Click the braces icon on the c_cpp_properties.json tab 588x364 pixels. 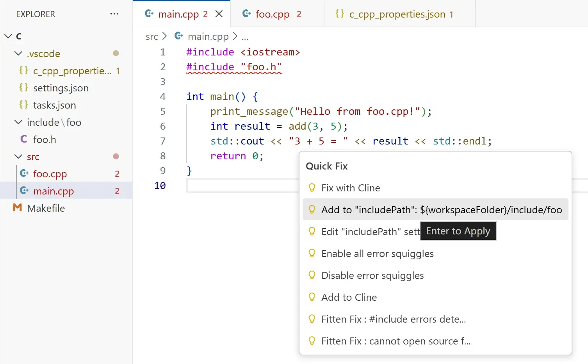click(340, 14)
